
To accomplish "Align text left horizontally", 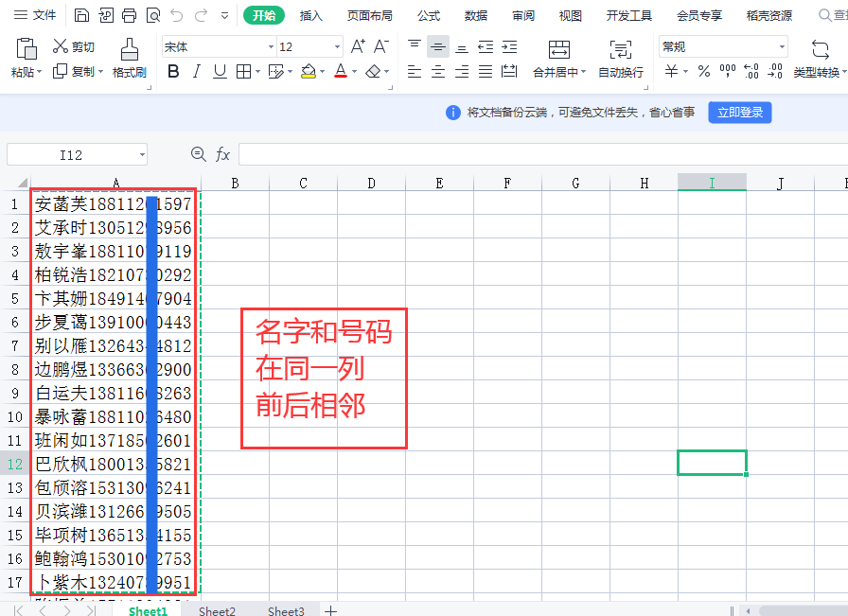I will (415, 71).
